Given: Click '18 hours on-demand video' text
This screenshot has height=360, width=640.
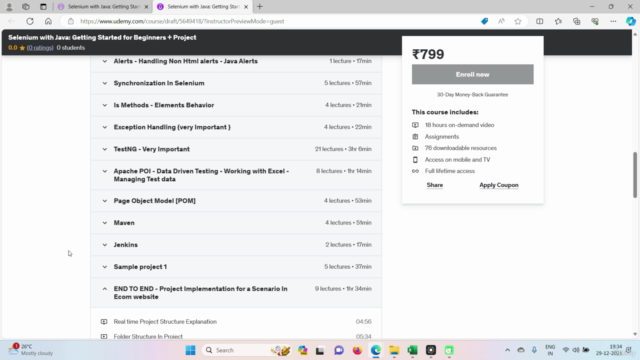Looking at the screenshot, I should [x=460, y=125].
